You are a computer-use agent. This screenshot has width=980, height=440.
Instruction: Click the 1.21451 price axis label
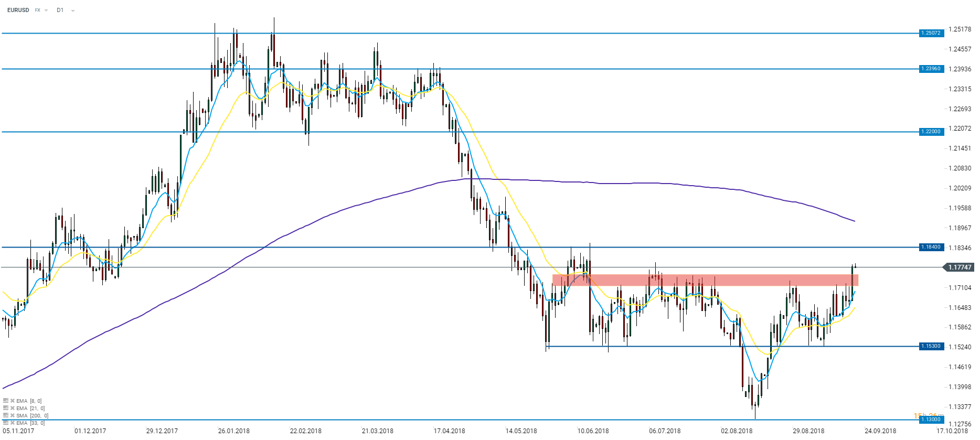pos(960,148)
